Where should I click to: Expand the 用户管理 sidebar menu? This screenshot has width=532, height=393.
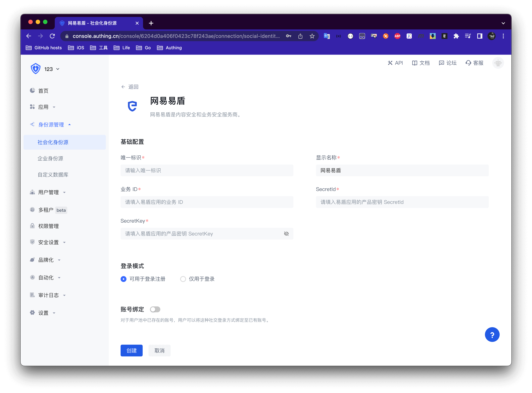[x=48, y=192]
